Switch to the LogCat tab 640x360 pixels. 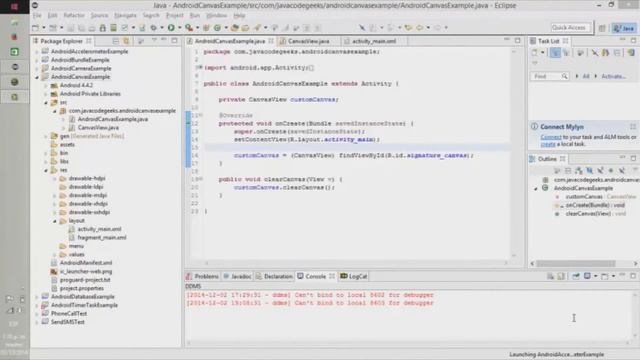(354, 276)
